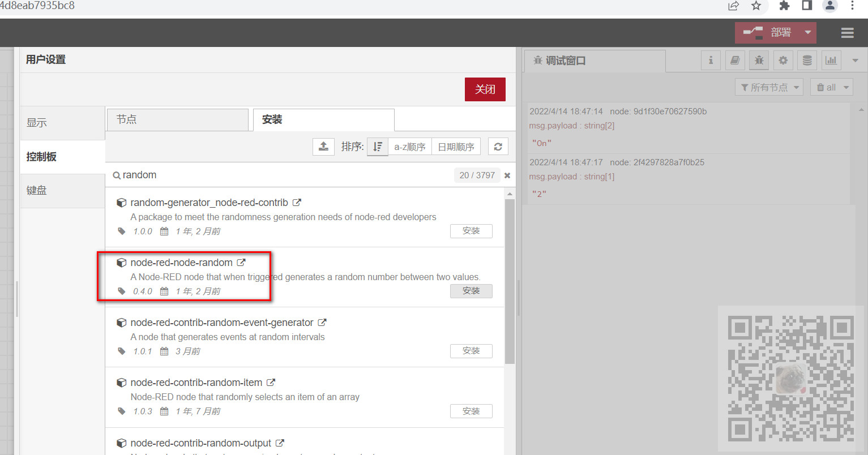Click the node-red-contrib-random-output package name
The height and width of the screenshot is (455, 868).
[x=201, y=443]
